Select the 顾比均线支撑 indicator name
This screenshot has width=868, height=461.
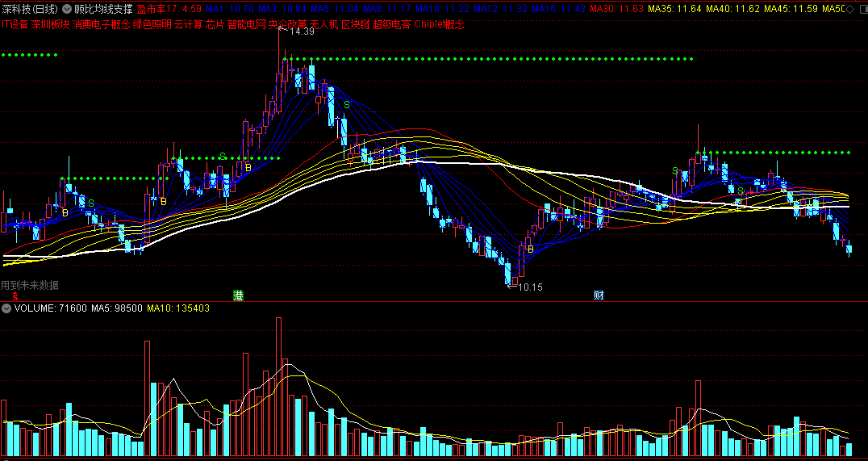(x=103, y=9)
